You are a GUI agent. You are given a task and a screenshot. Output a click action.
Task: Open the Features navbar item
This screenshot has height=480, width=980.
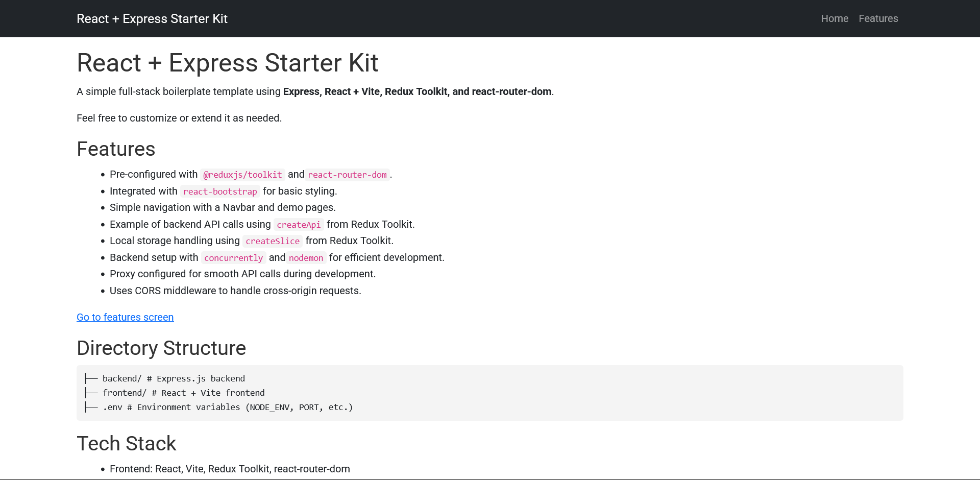(x=878, y=19)
